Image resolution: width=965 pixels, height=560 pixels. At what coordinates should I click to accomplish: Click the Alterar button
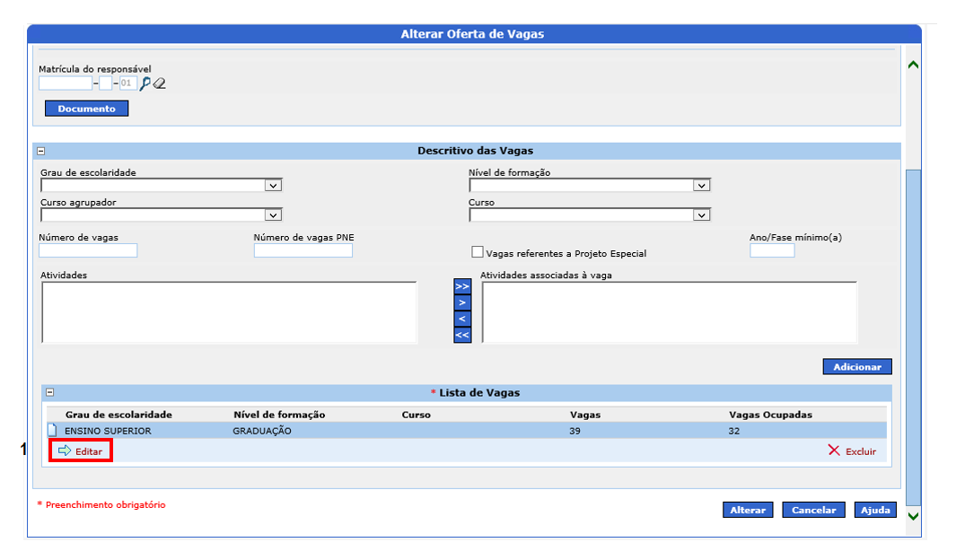click(x=747, y=510)
